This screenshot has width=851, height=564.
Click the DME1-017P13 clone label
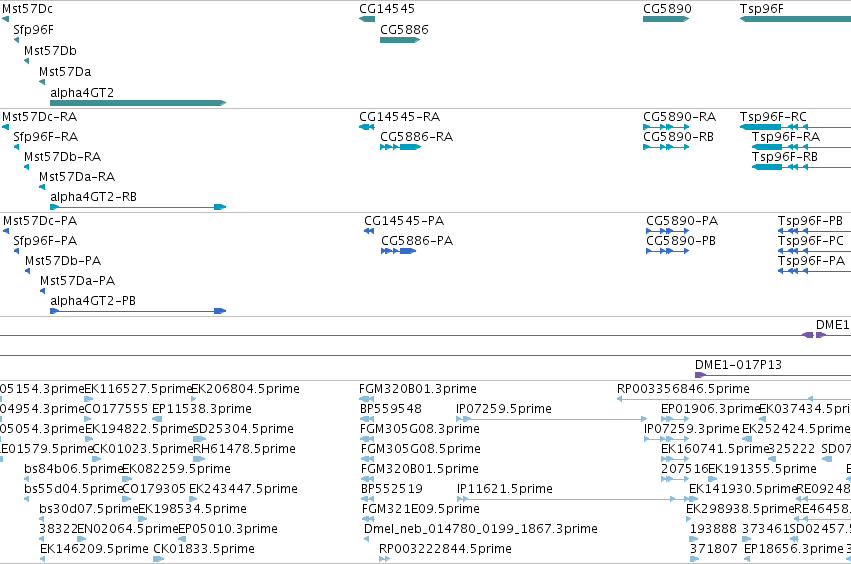[x=738, y=365]
